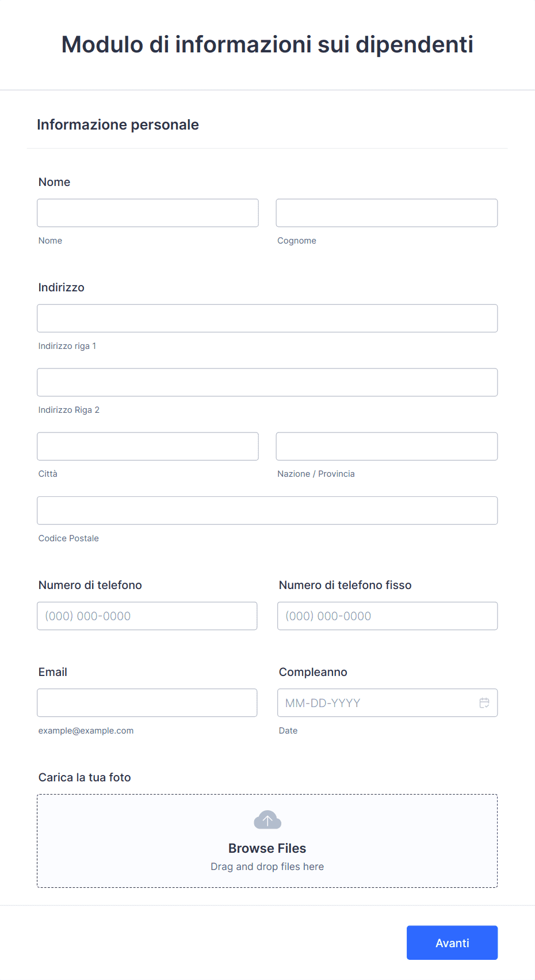Click the Carica la tua foto label
This screenshot has height=980, width=535.
click(85, 777)
